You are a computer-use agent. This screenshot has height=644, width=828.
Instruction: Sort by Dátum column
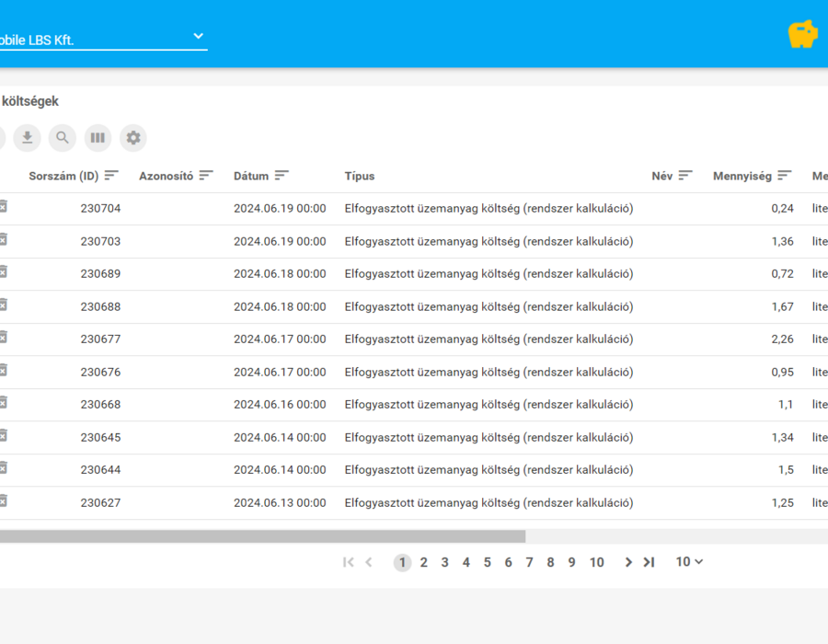point(282,175)
